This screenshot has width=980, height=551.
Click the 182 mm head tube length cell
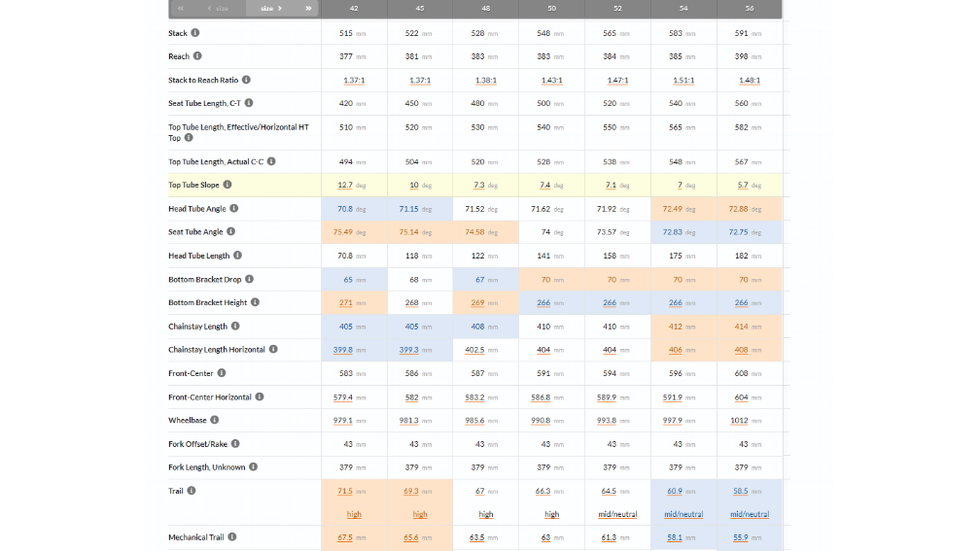point(750,256)
